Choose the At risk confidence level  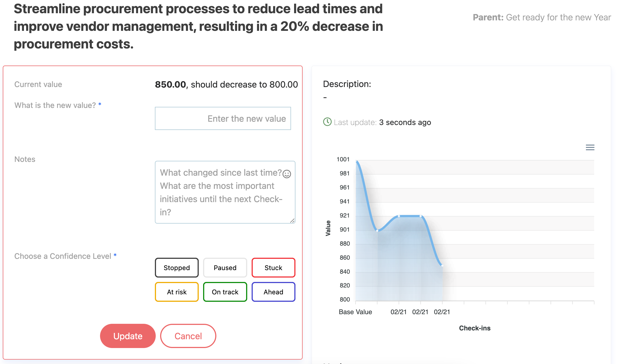point(177,292)
